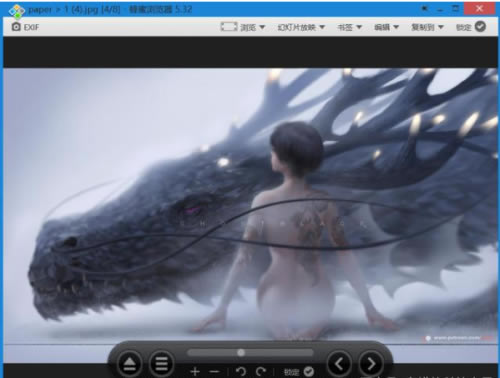Screen dimensions: 500x378
Task: Expand the 幻灯片放映 slideshow dropdown
Action: click(301, 27)
